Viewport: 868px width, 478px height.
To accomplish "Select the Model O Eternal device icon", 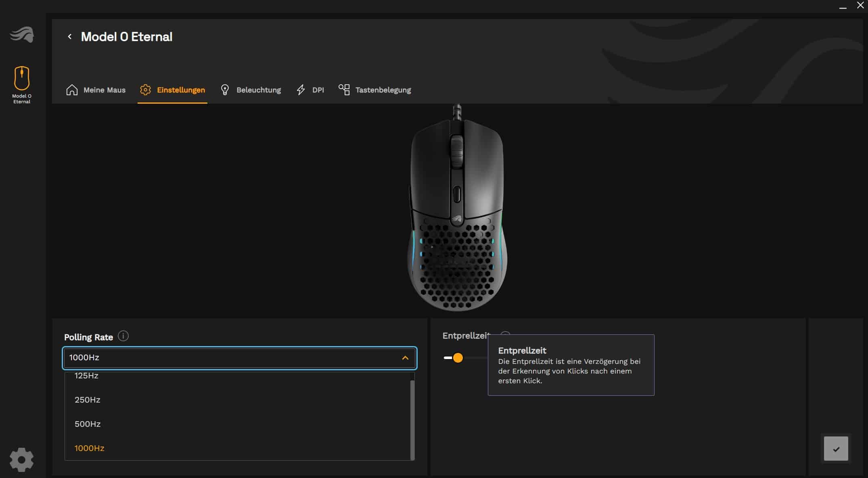I will click(x=22, y=79).
